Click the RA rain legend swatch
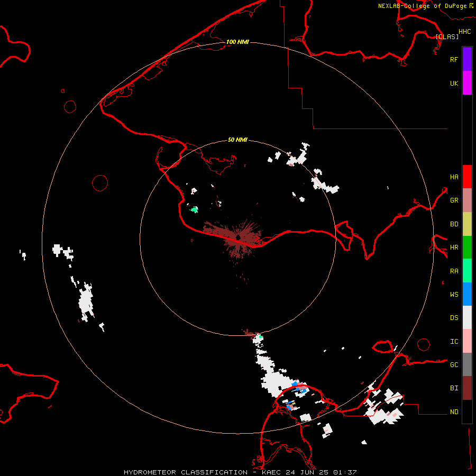Screen dimensions: 476x476 tap(467, 271)
